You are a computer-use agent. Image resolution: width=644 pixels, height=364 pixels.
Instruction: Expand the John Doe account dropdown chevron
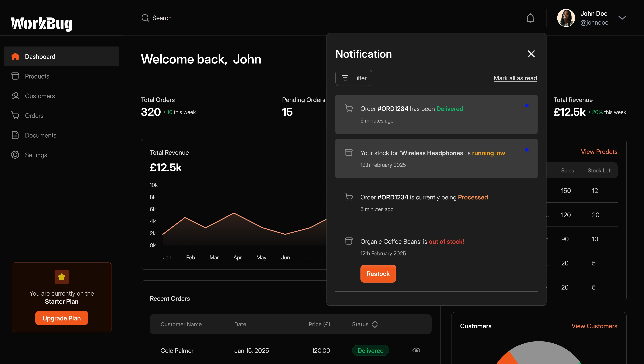pos(622,18)
